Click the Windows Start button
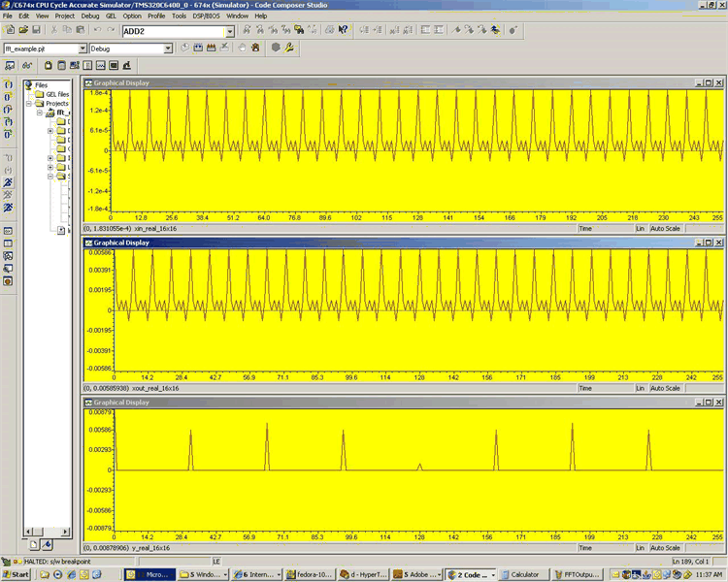 point(17,574)
